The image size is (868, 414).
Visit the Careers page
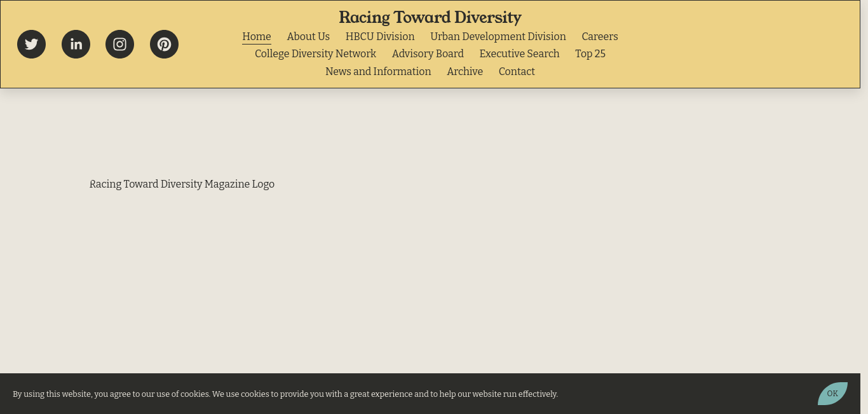[x=600, y=36]
